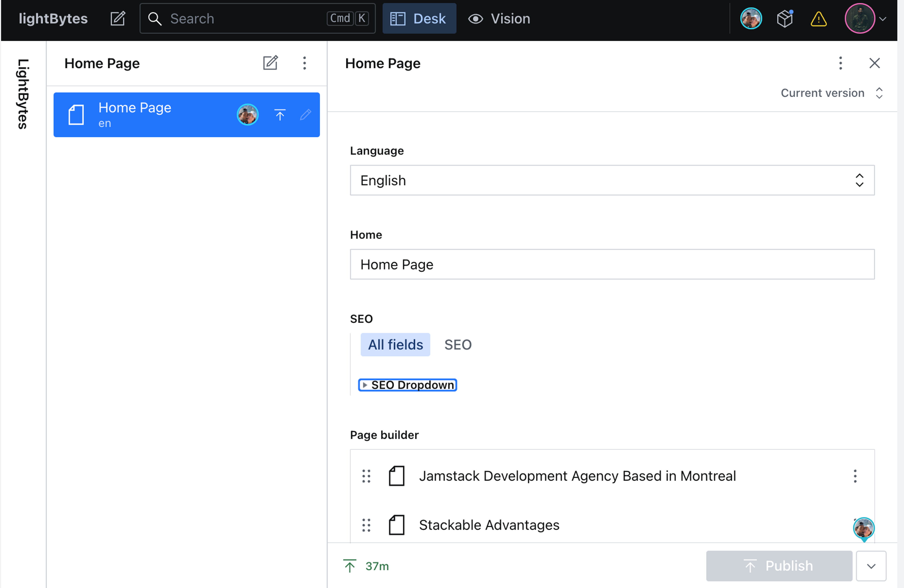The height and width of the screenshot is (588, 904).
Task: Click drag handle of Jamstack Development Agency block
Action: tap(366, 475)
